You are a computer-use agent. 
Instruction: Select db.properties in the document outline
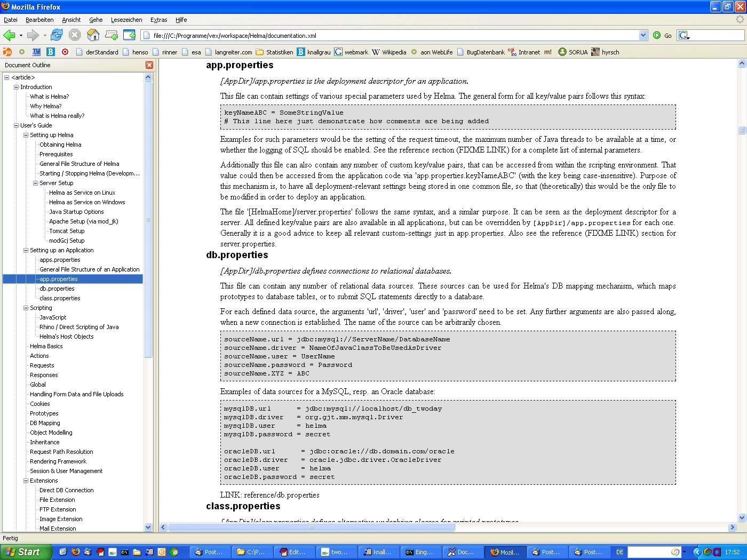tap(57, 289)
